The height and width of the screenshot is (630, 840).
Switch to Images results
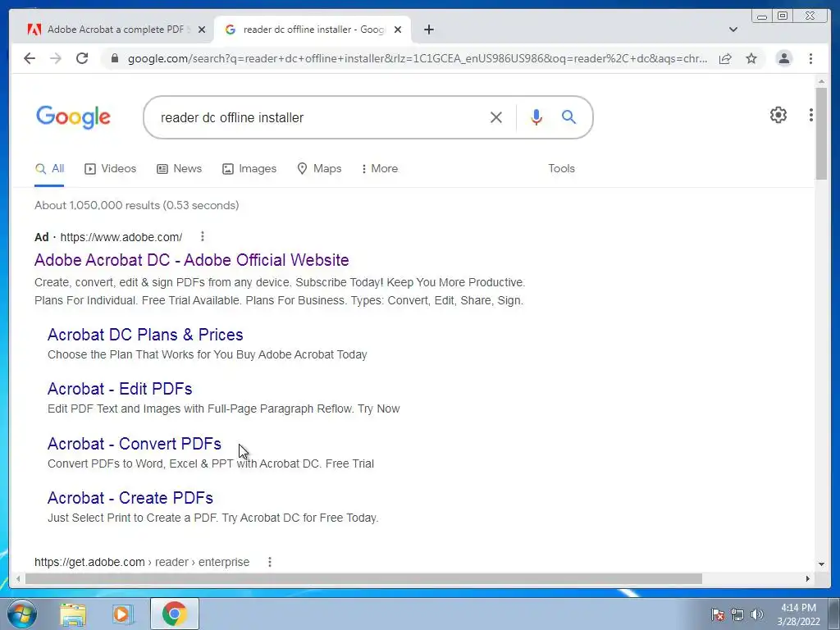coord(249,169)
